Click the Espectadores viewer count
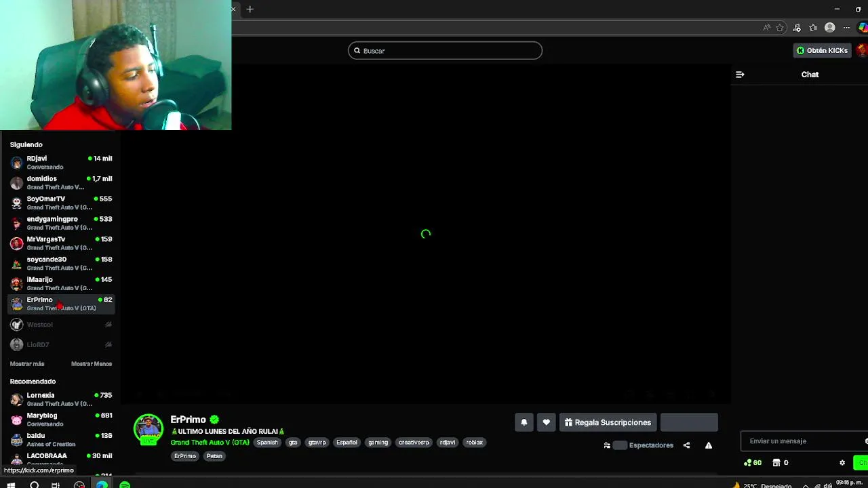 tap(638, 445)
